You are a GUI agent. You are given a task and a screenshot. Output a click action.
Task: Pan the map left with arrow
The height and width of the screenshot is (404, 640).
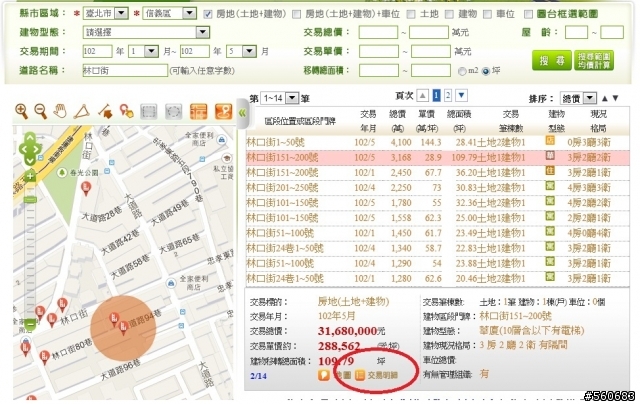pos(22,149)
